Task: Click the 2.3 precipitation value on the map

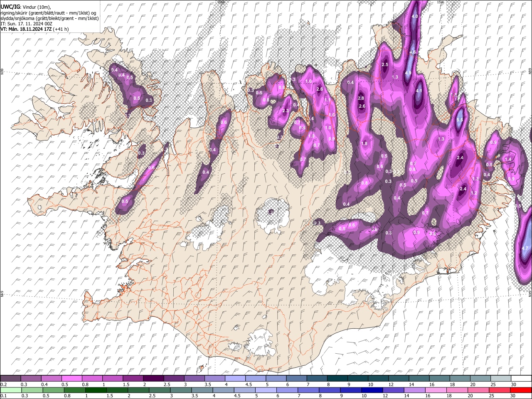Action: point(286,111)
